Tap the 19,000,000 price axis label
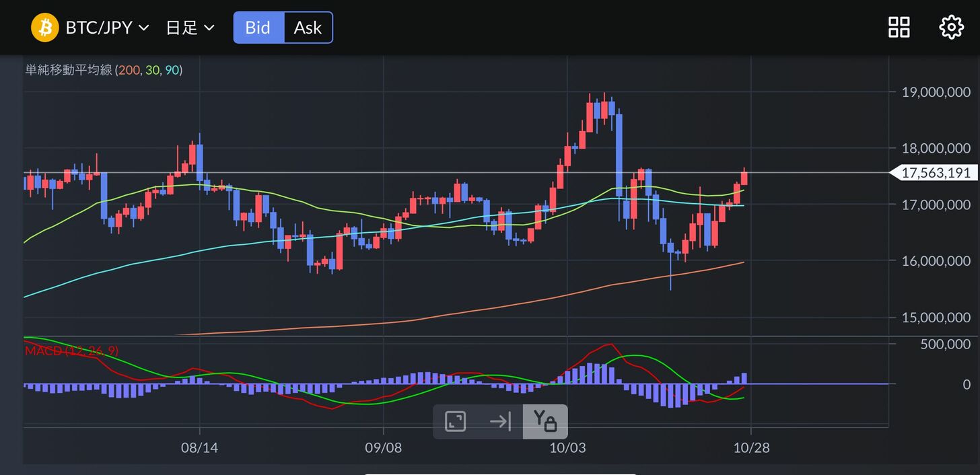The width and height of the screenshot is (980, 475). (x=936, y=92)
